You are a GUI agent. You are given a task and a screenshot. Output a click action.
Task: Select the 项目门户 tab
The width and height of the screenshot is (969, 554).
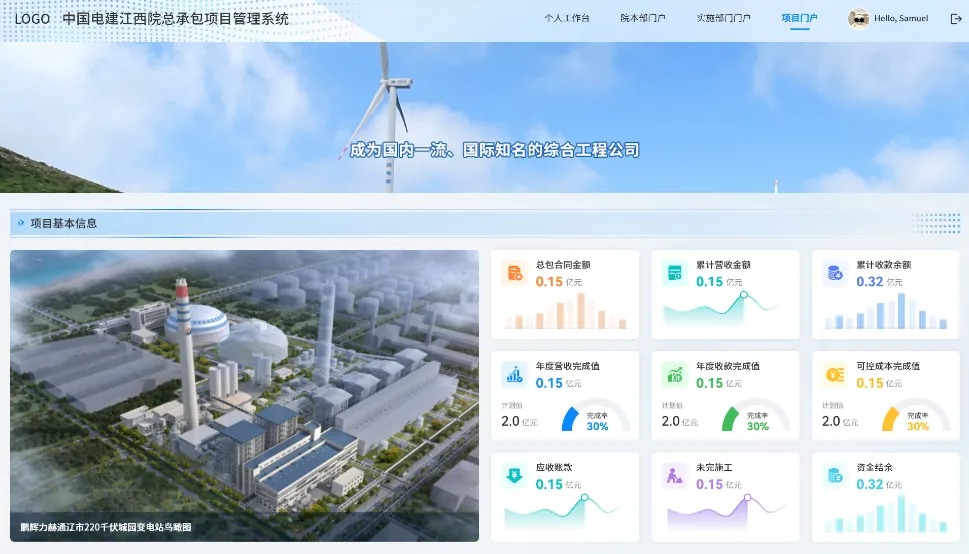[x=799, y=18]
